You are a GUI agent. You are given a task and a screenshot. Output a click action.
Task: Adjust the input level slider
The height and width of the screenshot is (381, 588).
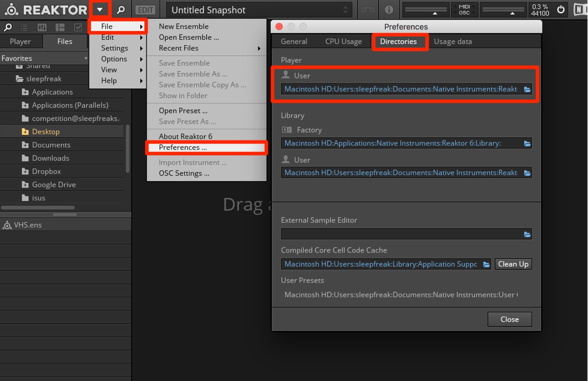[x=426, y=10]
